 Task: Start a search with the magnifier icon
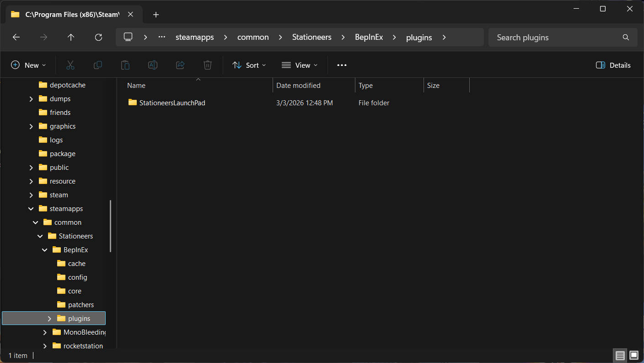625,37
